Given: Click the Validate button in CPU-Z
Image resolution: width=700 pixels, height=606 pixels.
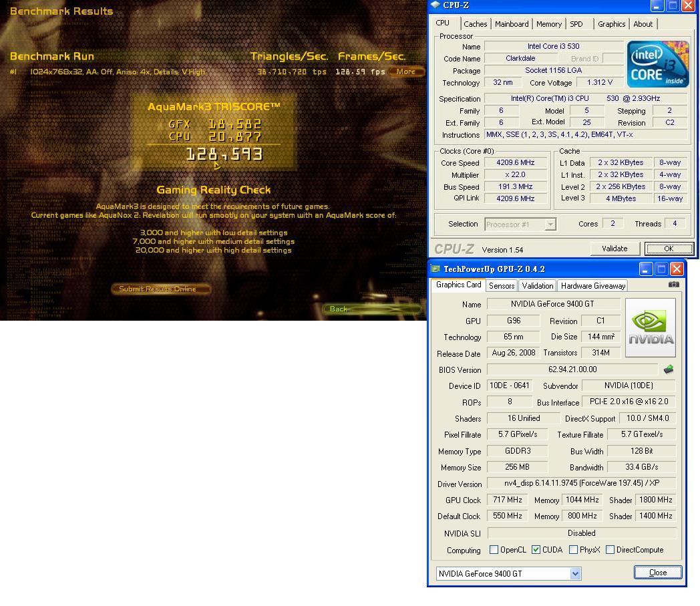Looking at the screenshot, I should [615, 249].
